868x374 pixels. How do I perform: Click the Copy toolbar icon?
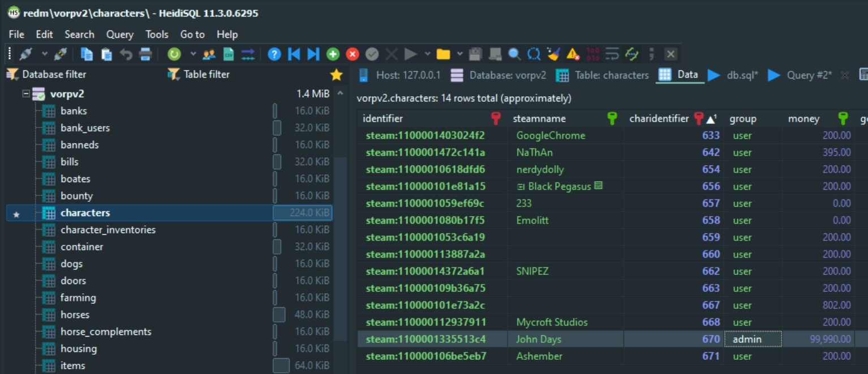click(87, 54)
